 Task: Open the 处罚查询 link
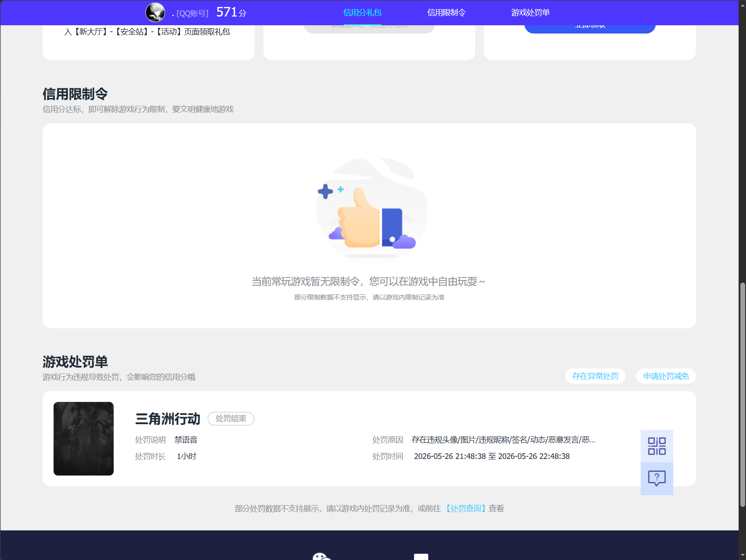click(x=466, y=508)
